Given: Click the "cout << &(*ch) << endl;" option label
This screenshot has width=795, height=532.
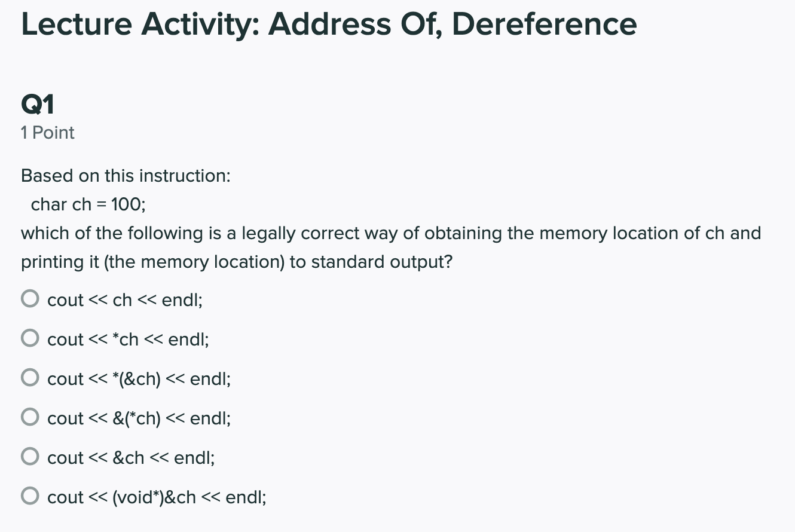Looking at the screenshot, I should click(x=139, y=418).
